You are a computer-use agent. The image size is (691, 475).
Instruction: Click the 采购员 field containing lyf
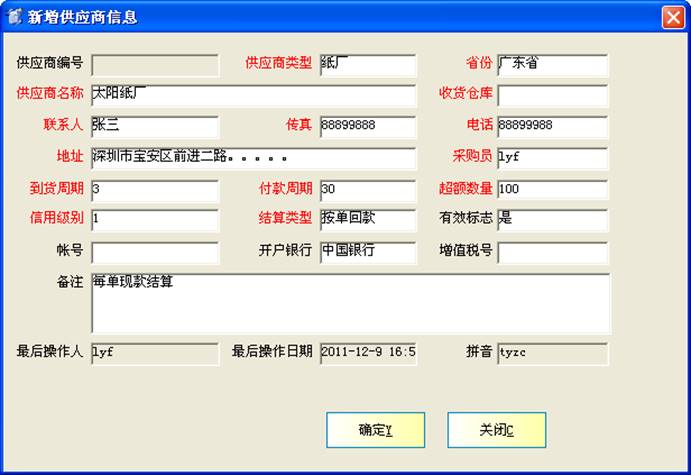tap(553, 158)
